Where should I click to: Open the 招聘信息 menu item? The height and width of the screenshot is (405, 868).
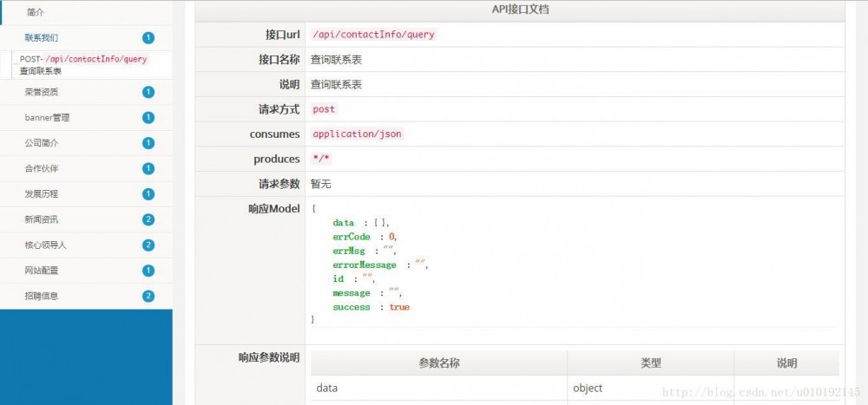42,297
